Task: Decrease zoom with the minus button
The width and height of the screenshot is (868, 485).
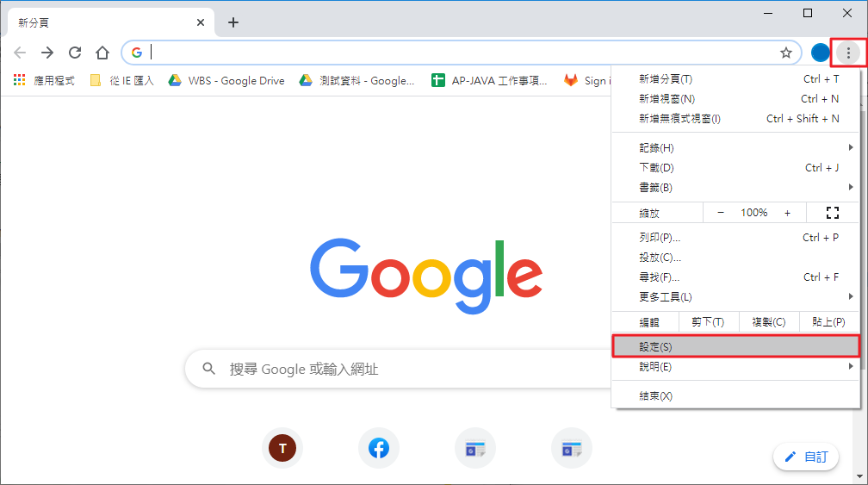Action: pos(720,213)
